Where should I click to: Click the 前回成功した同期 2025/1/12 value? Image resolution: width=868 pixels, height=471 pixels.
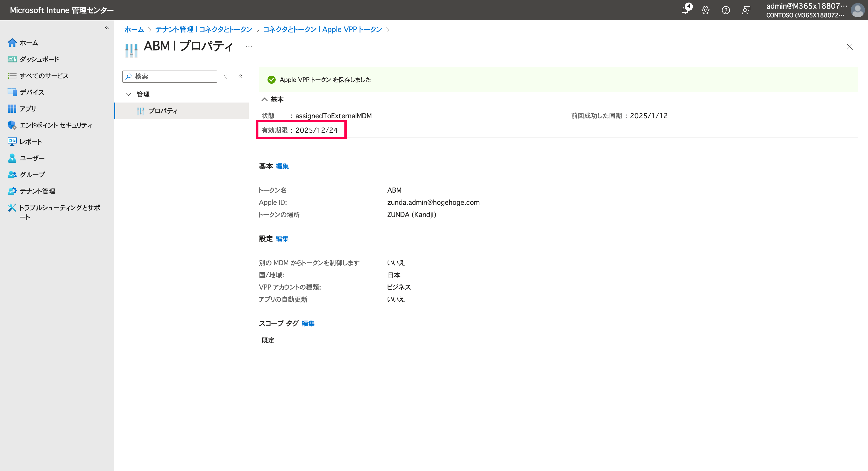tap(649, 116)
